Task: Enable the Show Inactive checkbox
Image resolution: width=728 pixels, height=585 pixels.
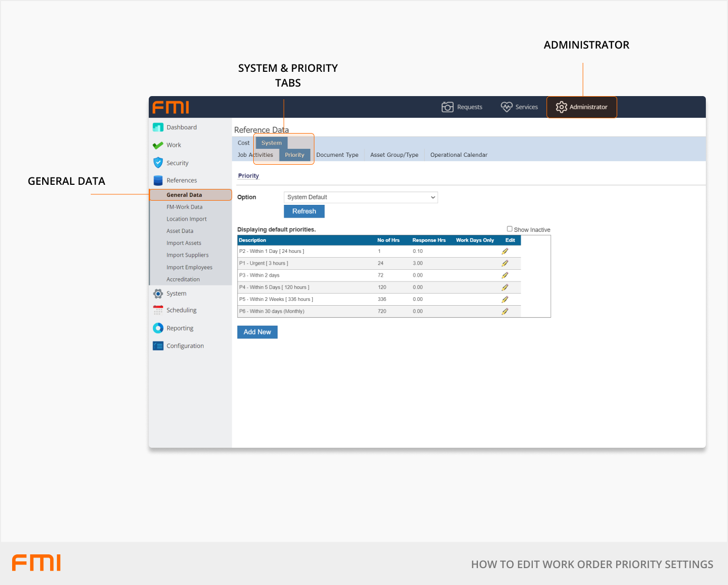Action: point(510,229)
